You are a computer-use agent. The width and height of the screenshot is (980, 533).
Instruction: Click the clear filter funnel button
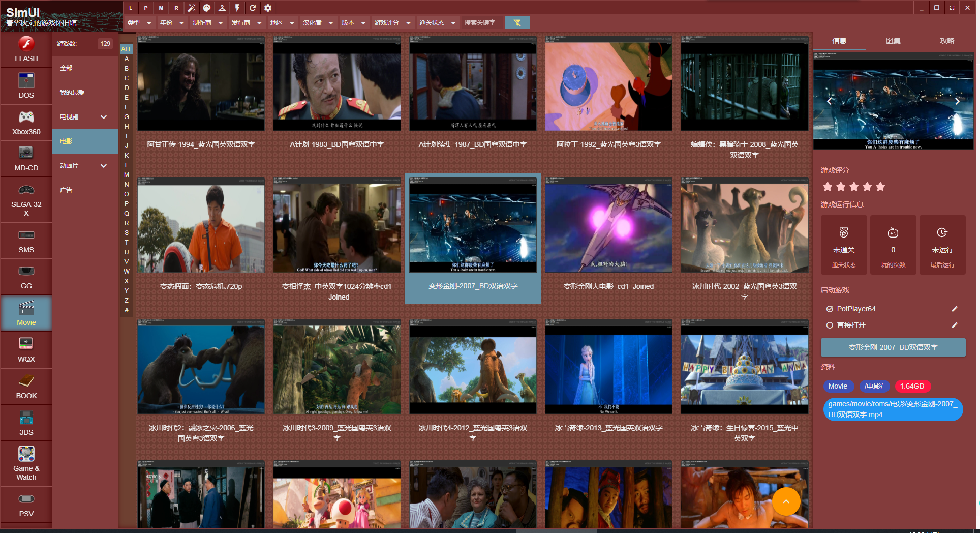517,22
